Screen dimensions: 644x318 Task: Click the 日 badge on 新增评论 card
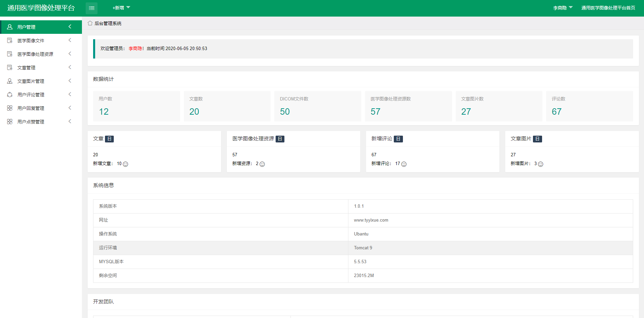[398, 139]
